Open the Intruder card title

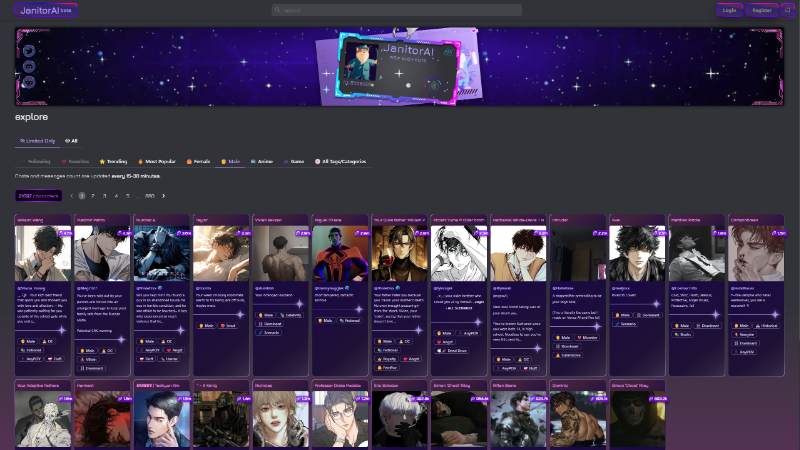[560, 220]
